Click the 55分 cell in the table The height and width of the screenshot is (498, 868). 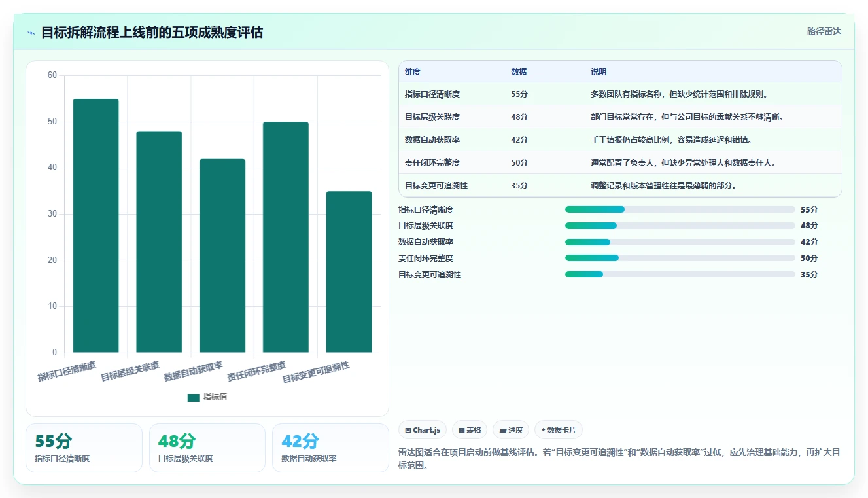coord(519,94)
